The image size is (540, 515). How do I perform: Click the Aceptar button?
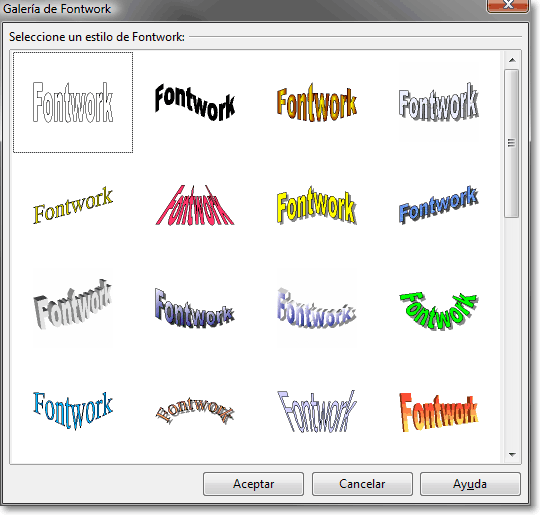coord(253,484)
